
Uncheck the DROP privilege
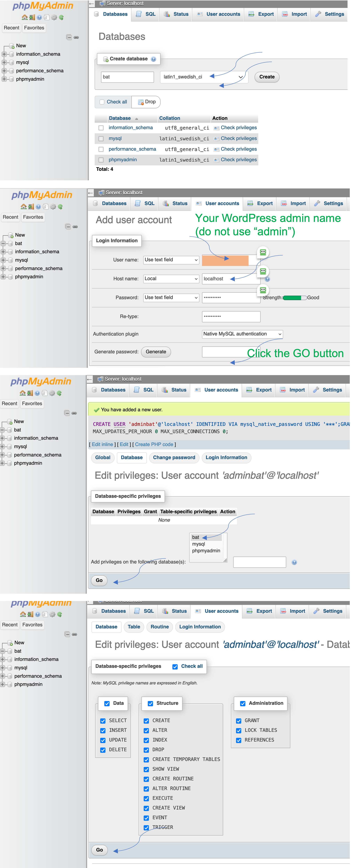pyautogui.click(x=147, y=750)
